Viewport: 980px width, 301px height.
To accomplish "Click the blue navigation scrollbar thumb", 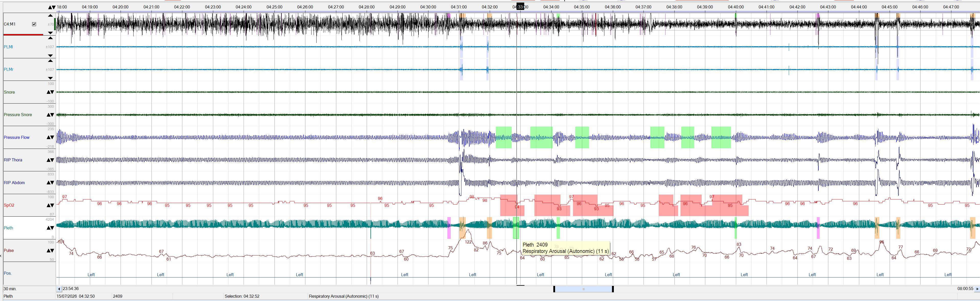I will pyautogui.click(x=583, y=289).
